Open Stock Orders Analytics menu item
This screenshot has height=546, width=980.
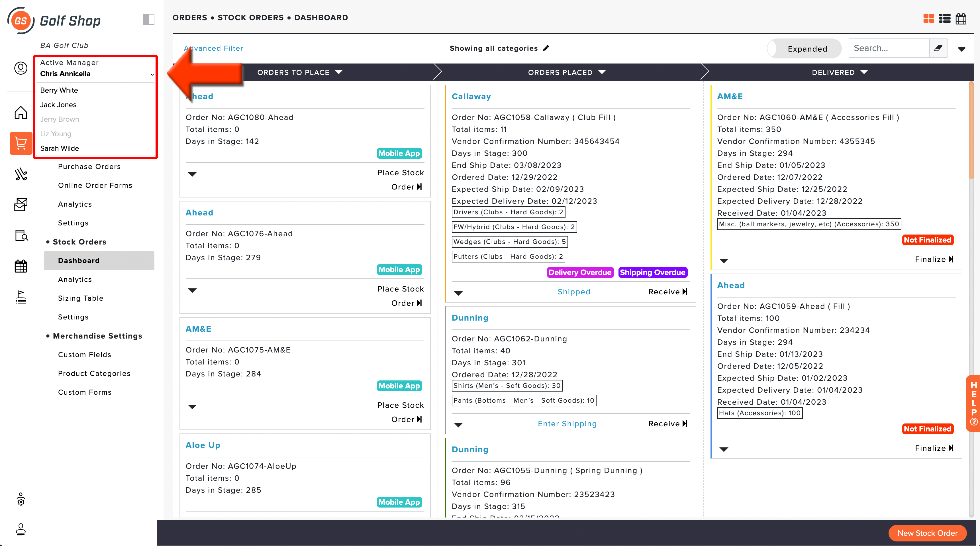click(75, 280)
